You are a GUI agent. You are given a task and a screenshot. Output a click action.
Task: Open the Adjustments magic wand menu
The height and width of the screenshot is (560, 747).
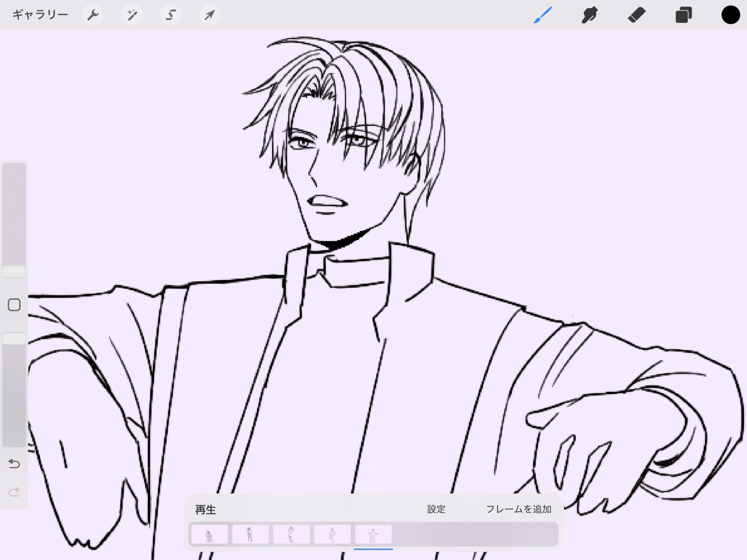coord(132,15)
